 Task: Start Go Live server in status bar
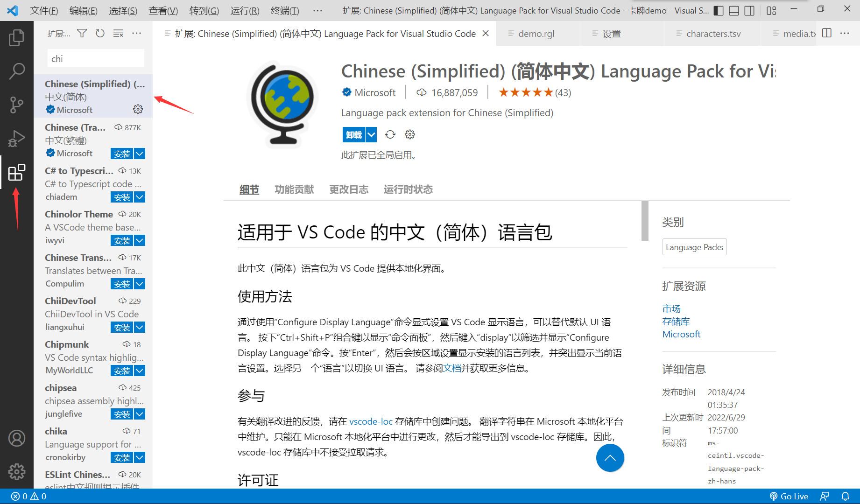click(x=789, y=496)
